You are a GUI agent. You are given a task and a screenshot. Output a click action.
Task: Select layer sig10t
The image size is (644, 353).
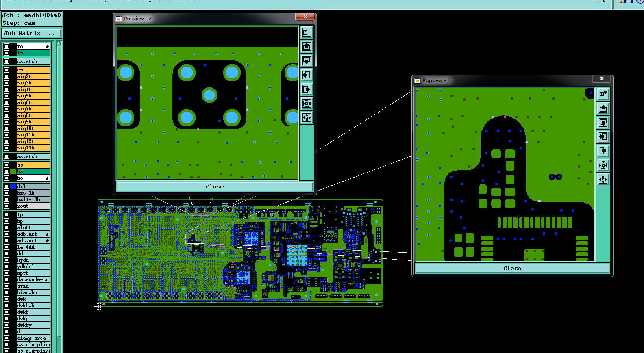(x=33, y=128)
